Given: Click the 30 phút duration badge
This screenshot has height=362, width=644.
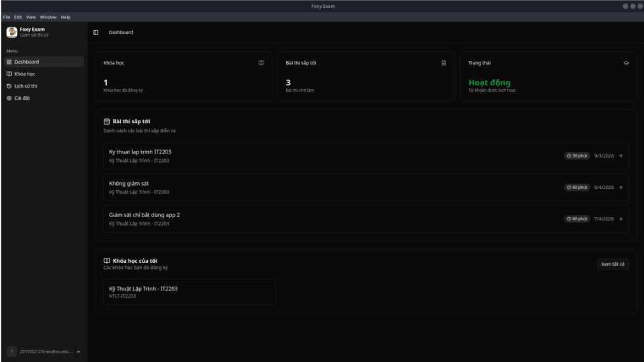Looking at the screenshot, I should [x=577, y=156].
